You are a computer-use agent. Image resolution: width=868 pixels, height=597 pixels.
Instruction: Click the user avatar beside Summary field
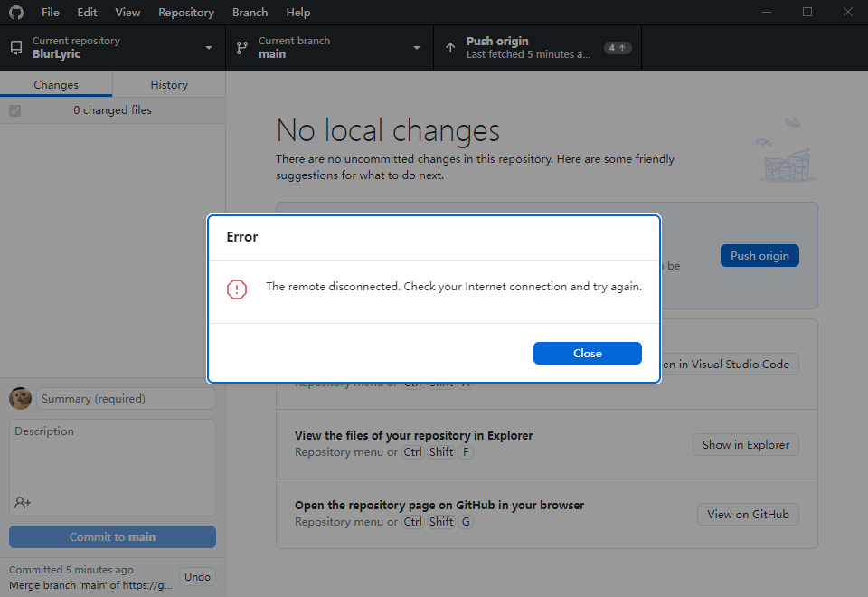coord(19,398)
